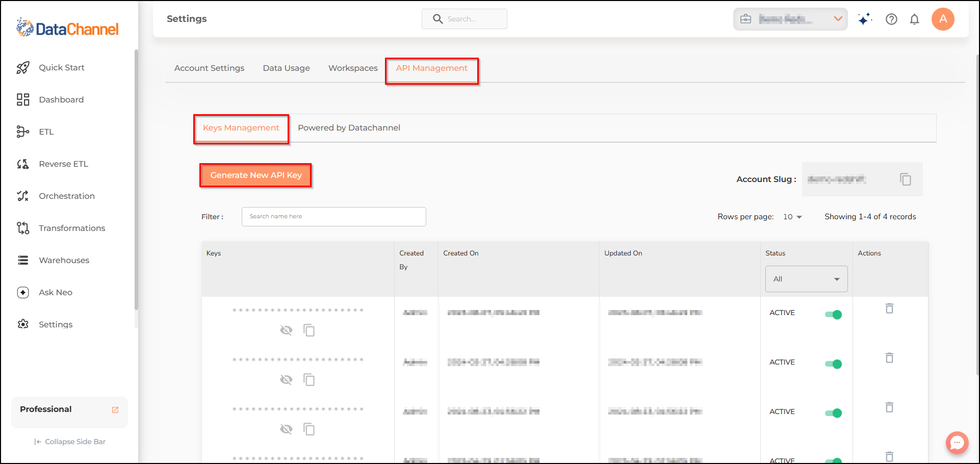Click the Updated On column header
980x464 pixels.
coord(623,253)
